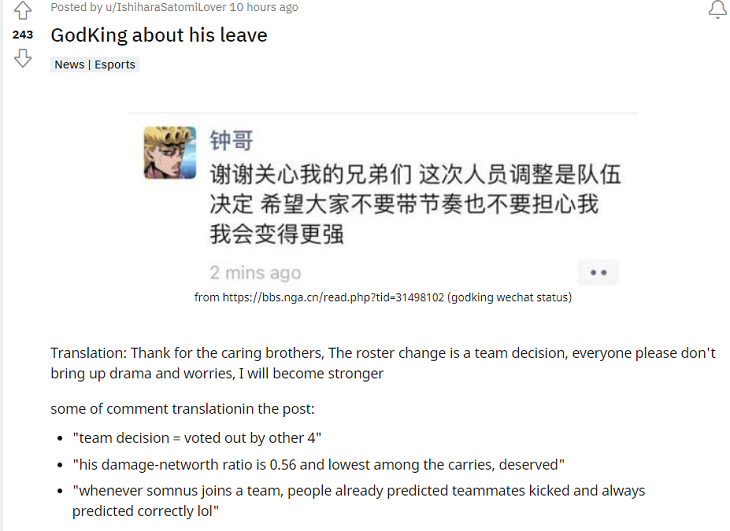The height and width of the screenshot is (531, 730).
Task: Click the Chinese status message text
Action: pos(415,204)
